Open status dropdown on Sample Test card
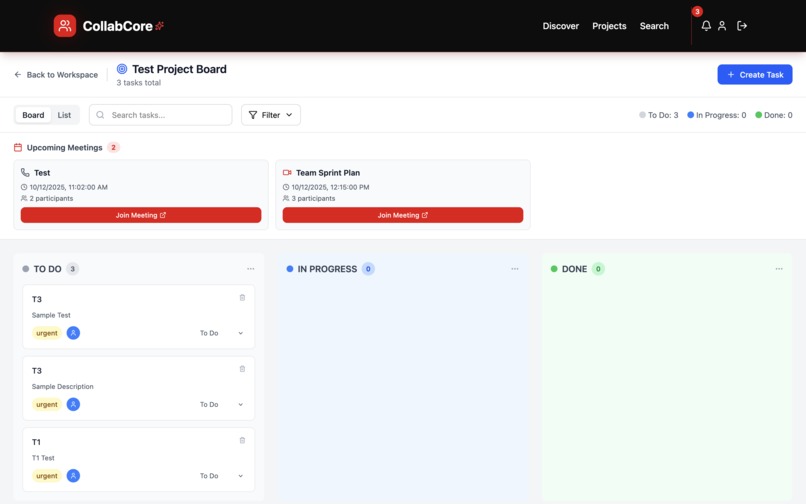Screen dimensions: 806x504 point(222,333)
